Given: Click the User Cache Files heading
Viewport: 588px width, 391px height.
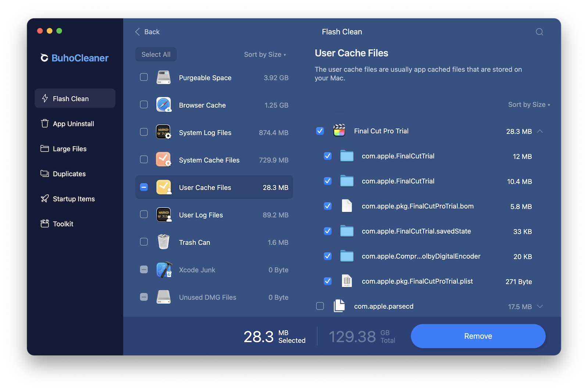Looking at the screenshot, I should pyautogui.click(x=351, y=53).
